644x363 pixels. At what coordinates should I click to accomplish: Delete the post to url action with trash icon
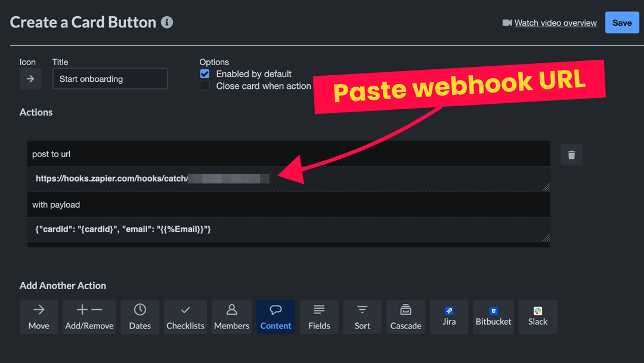pos(571,155)
